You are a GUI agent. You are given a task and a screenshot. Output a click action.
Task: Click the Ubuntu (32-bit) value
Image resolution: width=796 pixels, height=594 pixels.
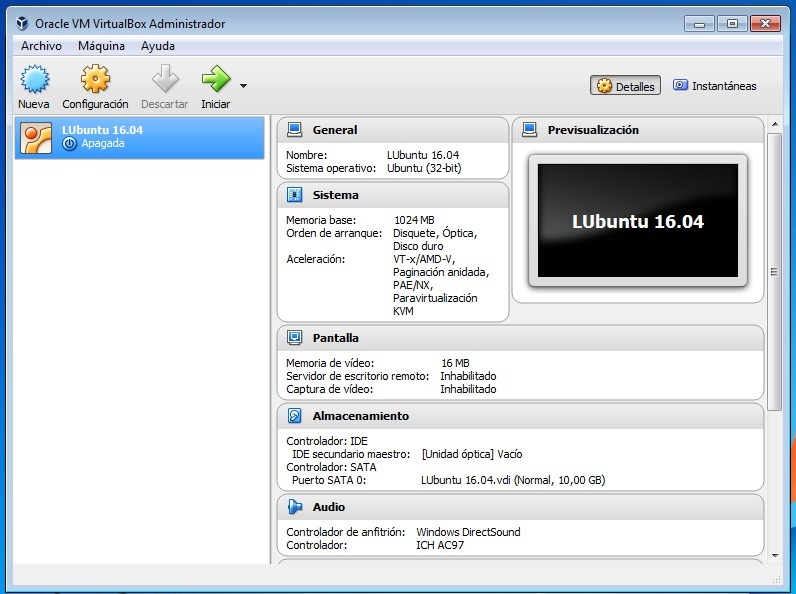click(424, 168)
